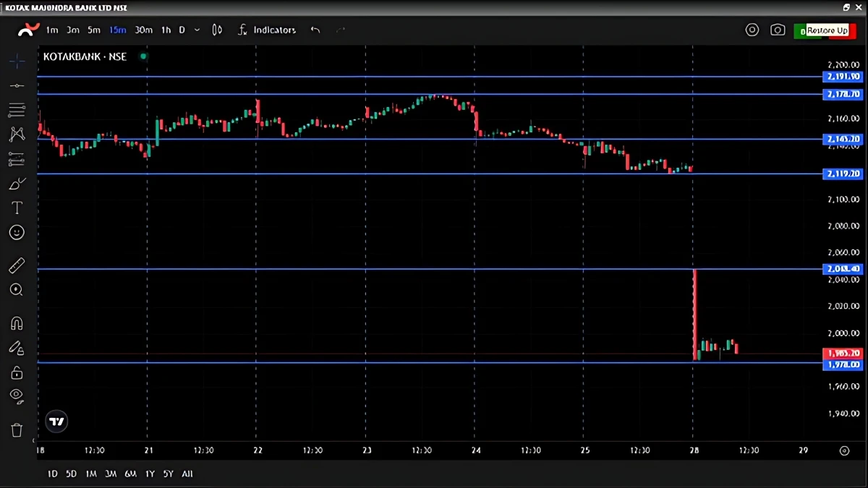This screenshot has height=488, width=868.
Task: Click date label 24 on time axis
Action: coord(475,450)
